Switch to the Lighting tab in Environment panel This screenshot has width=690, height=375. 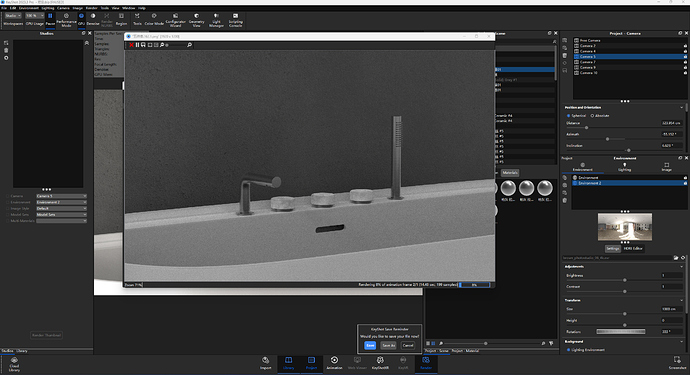624,167
